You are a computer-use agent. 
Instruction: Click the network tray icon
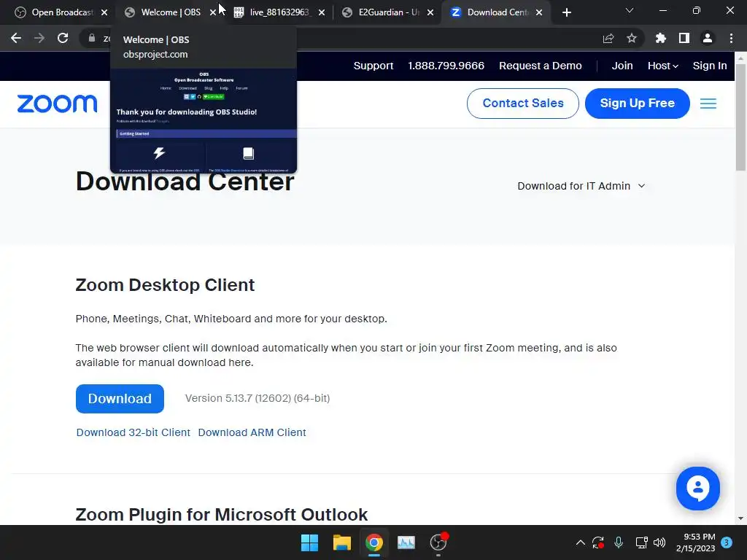click(641, 542)
